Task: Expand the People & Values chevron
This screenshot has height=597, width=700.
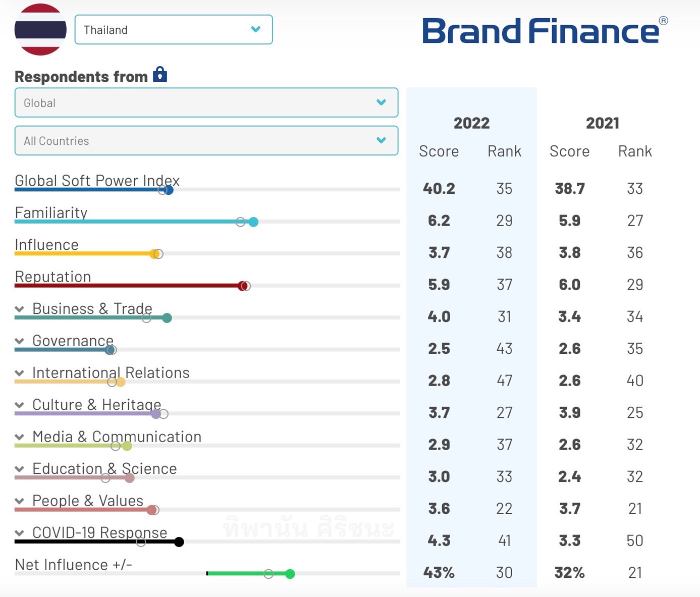Action: [20, 501]
